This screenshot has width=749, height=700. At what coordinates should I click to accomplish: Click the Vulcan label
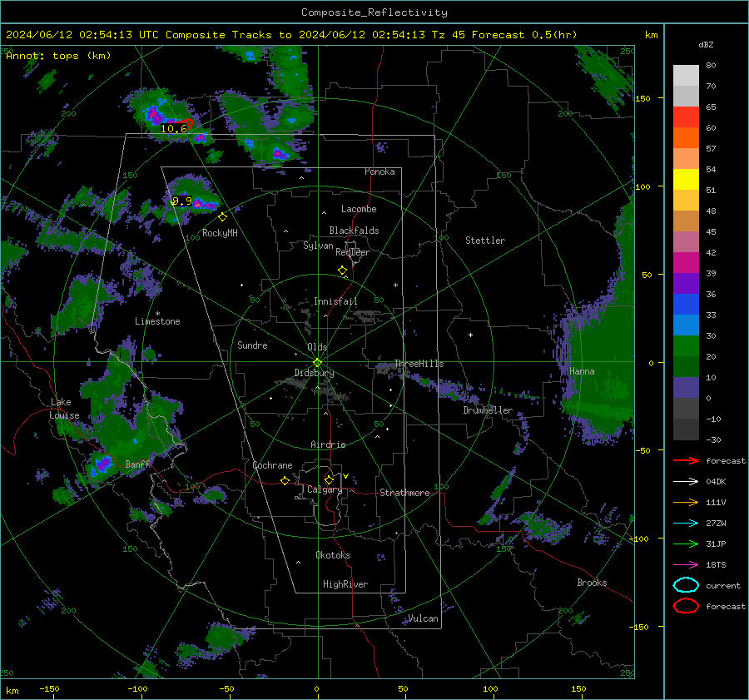click(424, 618)
